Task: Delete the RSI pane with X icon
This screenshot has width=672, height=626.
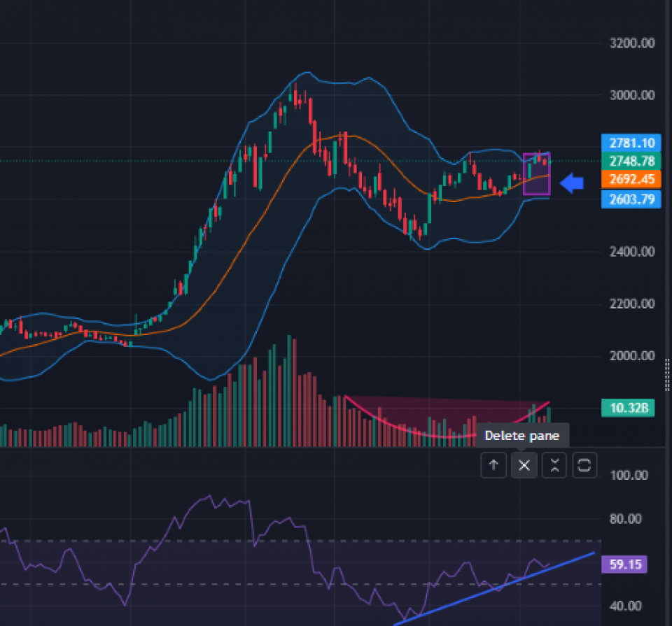Action: click(x=524, y=465)
